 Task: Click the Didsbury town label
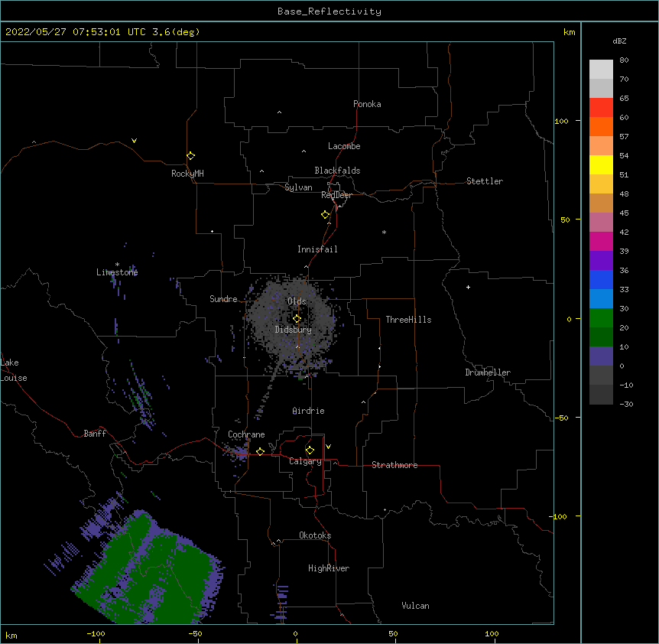pos(294,330)
